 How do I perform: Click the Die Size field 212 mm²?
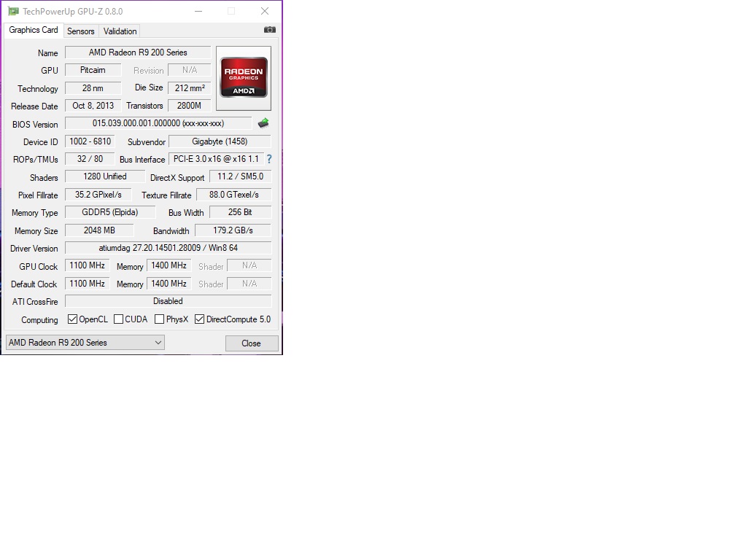pos(190,88)
